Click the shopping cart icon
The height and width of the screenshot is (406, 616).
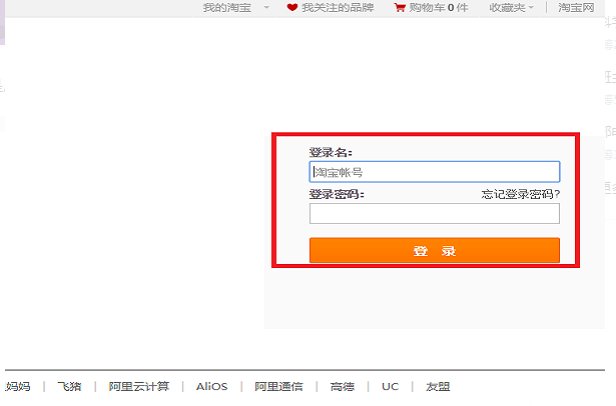click(400, 7)
